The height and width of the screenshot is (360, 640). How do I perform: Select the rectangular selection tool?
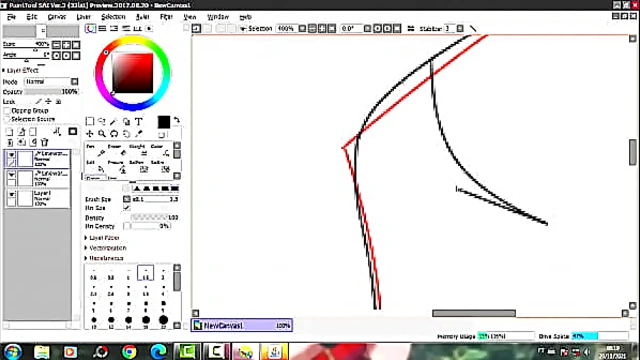[x=90, y=122]
